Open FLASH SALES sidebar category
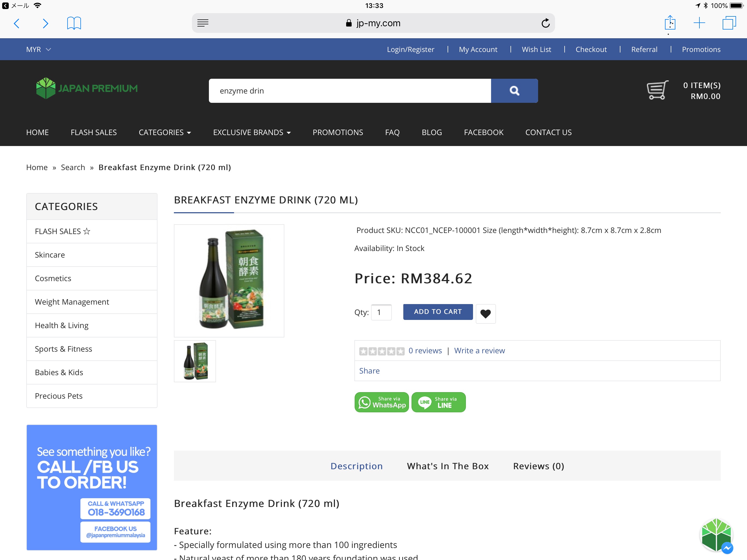Screen dimensions: 747x560 coord(92,231)
